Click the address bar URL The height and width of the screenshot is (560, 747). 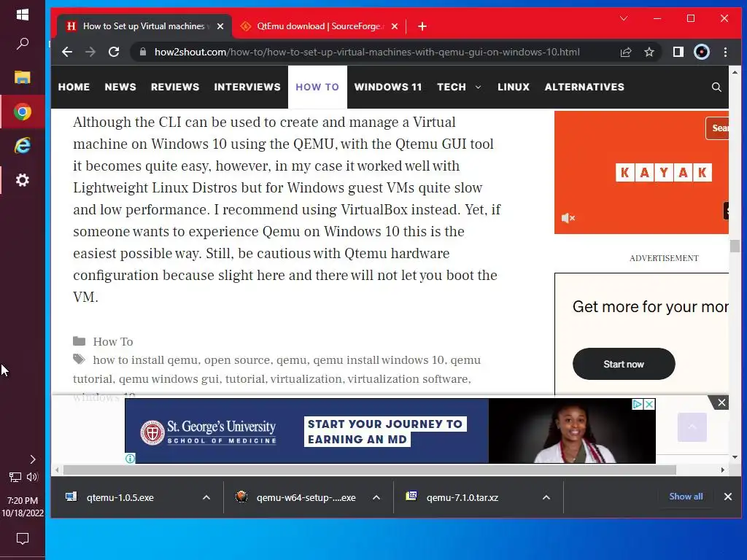(x=367, y=52)
